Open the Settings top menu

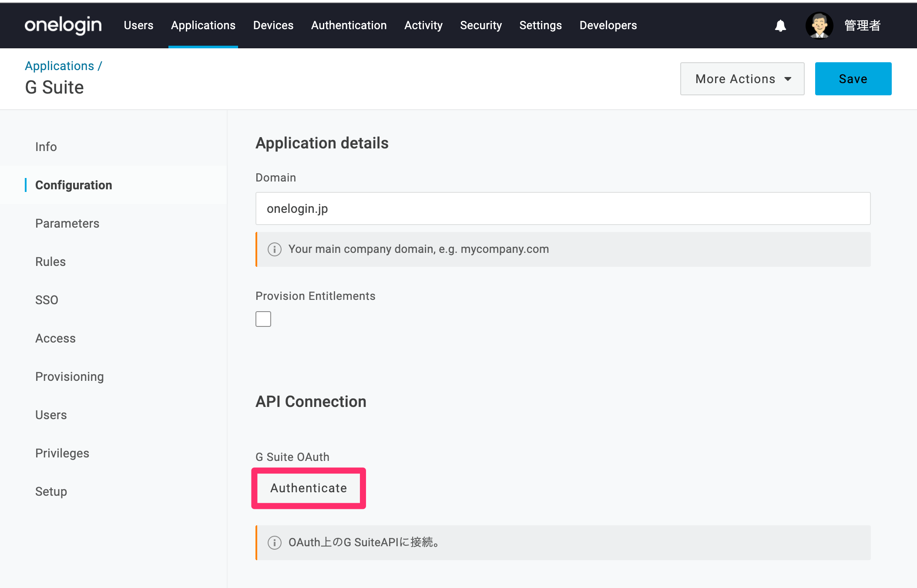tap(541, 26)
